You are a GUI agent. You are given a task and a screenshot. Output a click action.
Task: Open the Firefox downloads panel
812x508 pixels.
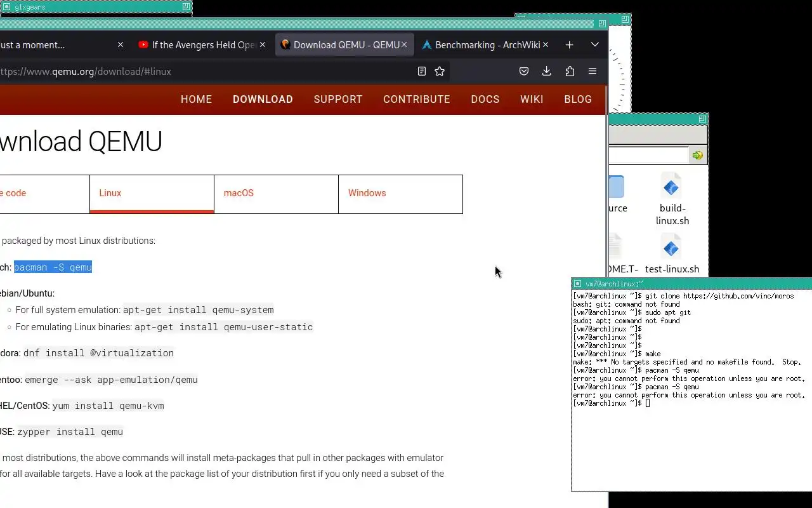(546, 71)
